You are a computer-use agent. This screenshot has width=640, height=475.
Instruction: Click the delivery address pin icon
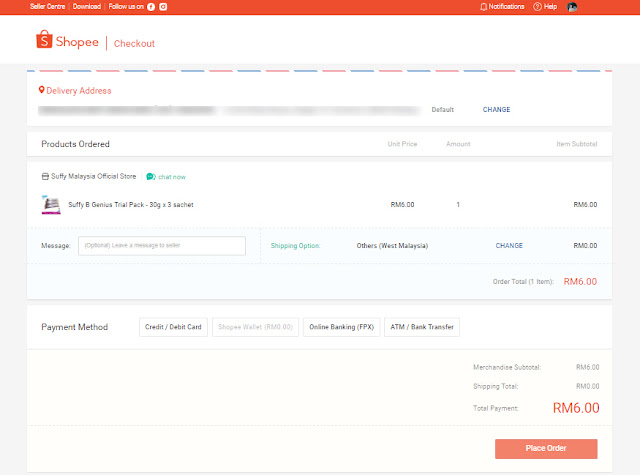(x=41, y=90)
